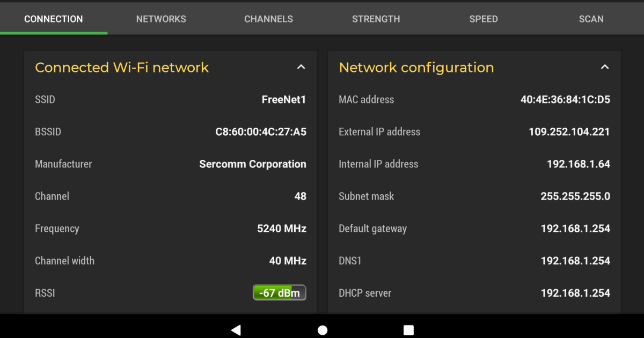Expand the Connected Wi-Fi network section header

coord(122,67)
